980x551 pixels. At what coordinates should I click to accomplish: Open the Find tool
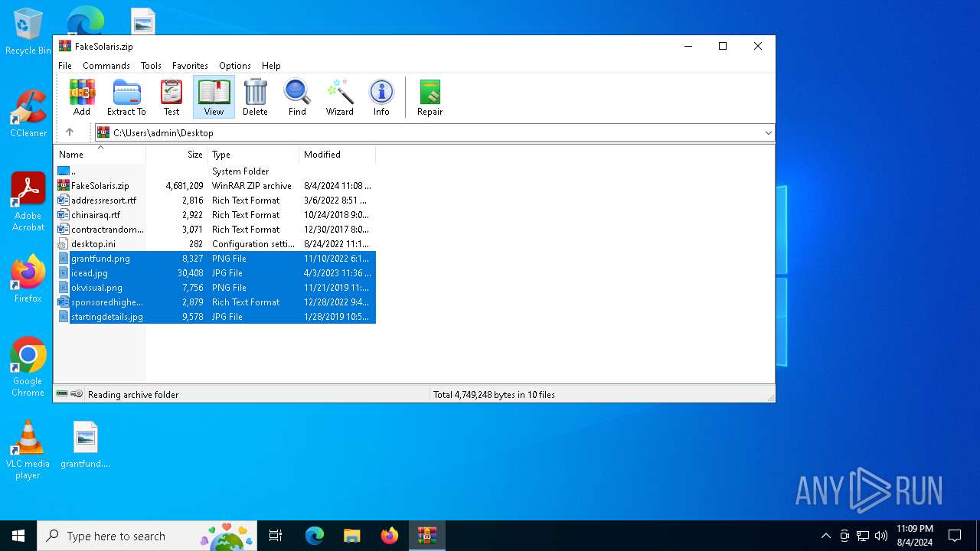coord(297,97)
